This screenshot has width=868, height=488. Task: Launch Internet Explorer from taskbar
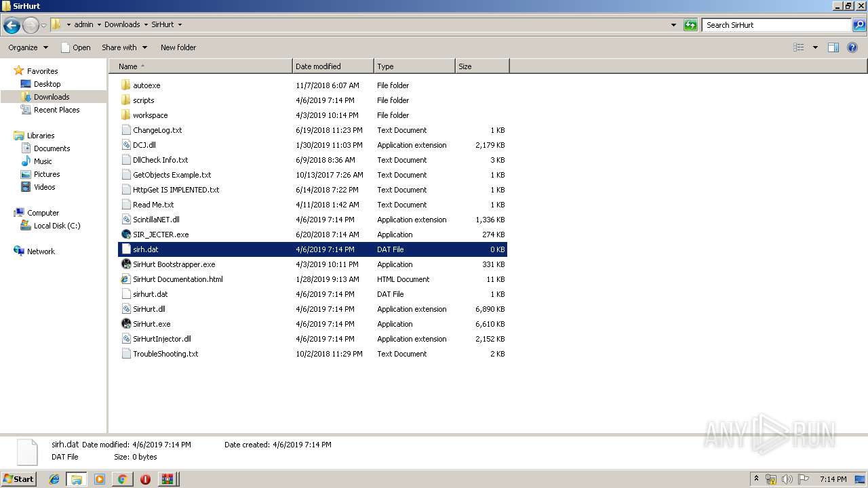54,479
